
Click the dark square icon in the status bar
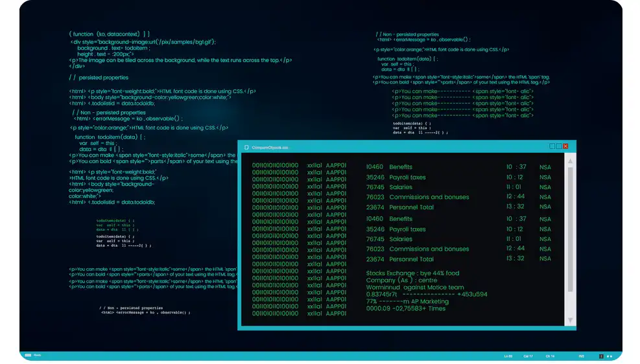click(600, 356)
